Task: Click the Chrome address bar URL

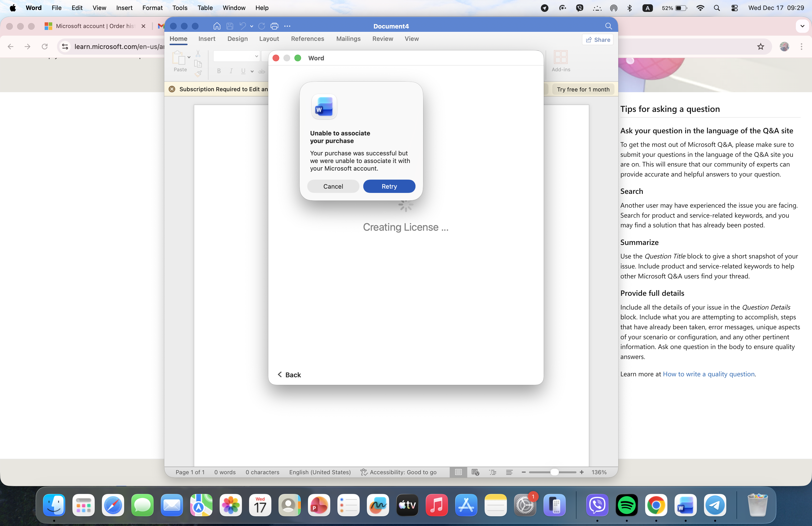Action: [x=119, y=46]
